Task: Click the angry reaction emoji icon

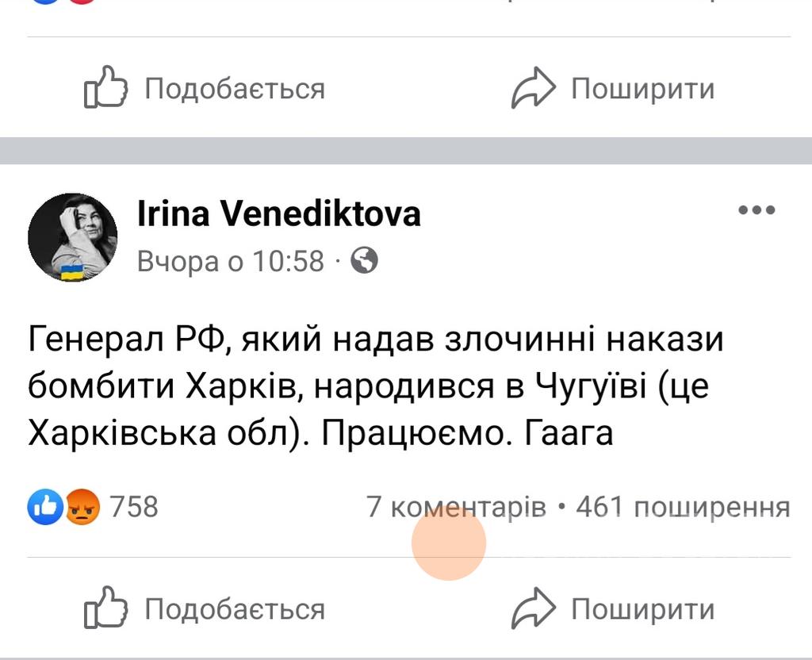Action: 82,506
